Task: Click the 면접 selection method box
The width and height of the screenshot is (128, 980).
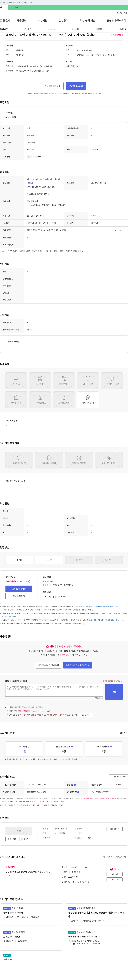Action: 49,560
